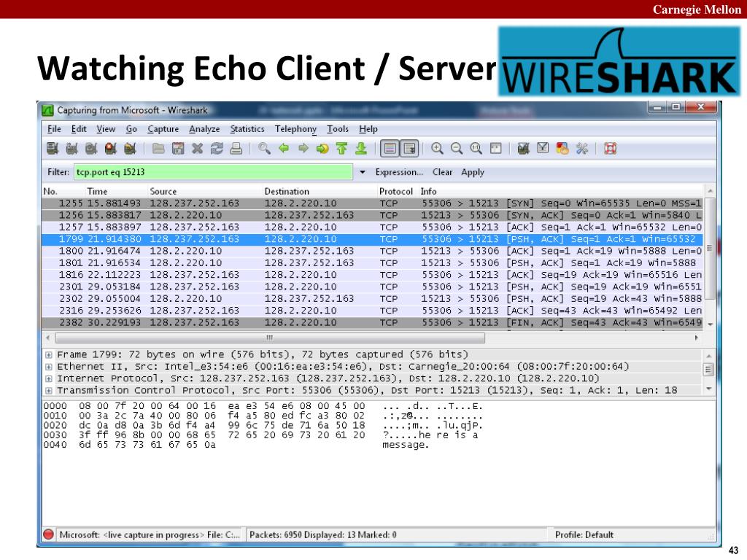Click the Profile: Default status entry
This screenshot has width=747, height=560.
(x=584, y=534)
